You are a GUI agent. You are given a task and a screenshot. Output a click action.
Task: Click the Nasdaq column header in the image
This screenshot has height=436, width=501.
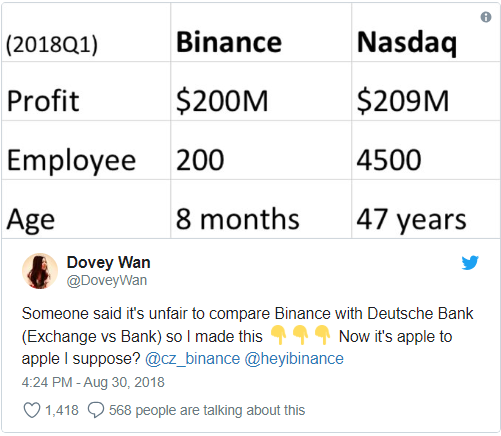click(x=407, y=43)
